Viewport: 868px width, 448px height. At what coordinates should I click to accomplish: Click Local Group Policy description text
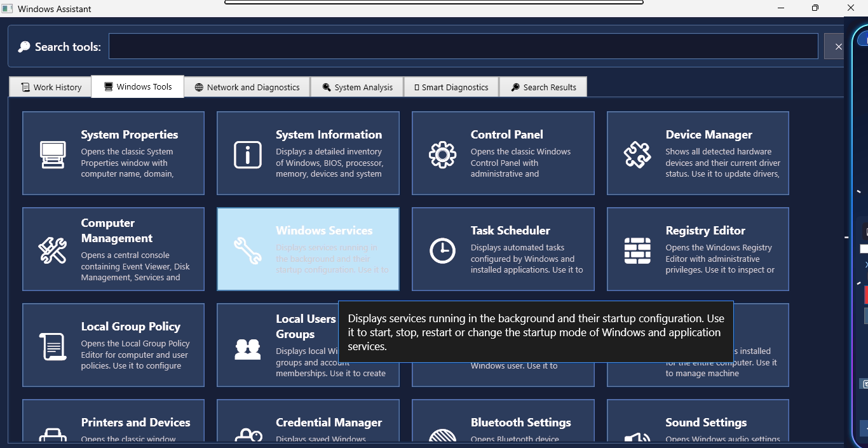(135, 355)
